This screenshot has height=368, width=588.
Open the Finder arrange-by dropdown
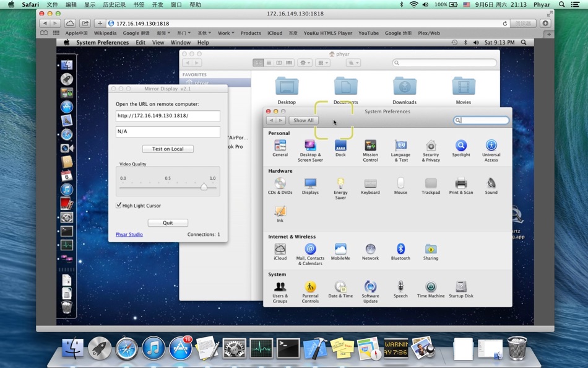(x=323, y=63)
